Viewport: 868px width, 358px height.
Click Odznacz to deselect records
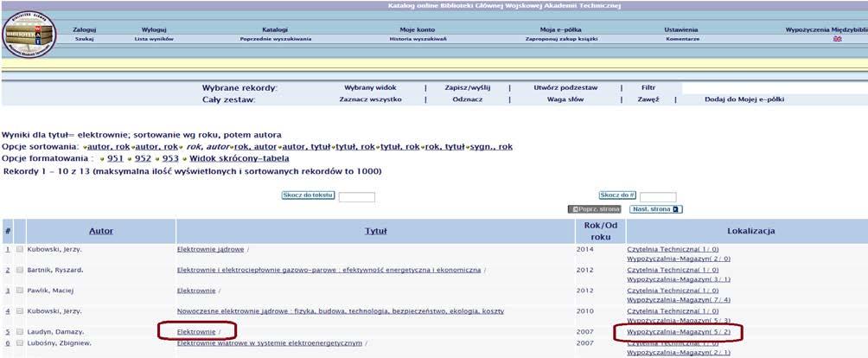coord(468,99)
